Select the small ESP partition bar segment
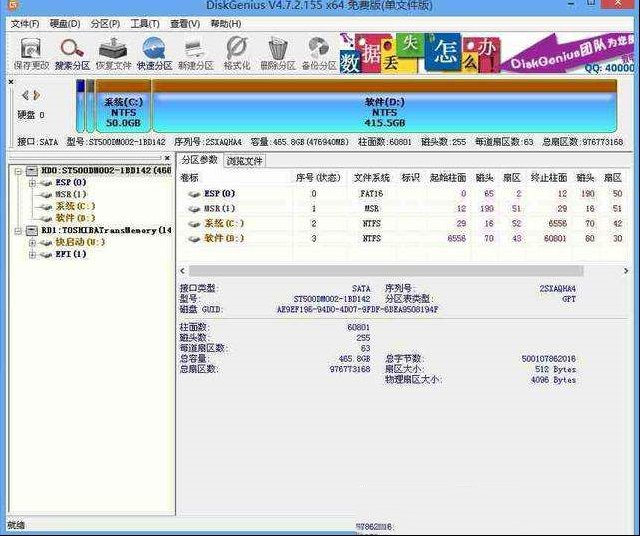The width and height of the screenshot is (640, 536). coord(80,106)
